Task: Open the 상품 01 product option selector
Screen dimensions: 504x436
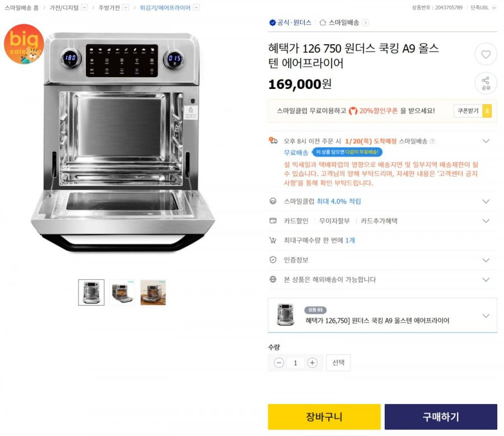Action: [382, 315]
